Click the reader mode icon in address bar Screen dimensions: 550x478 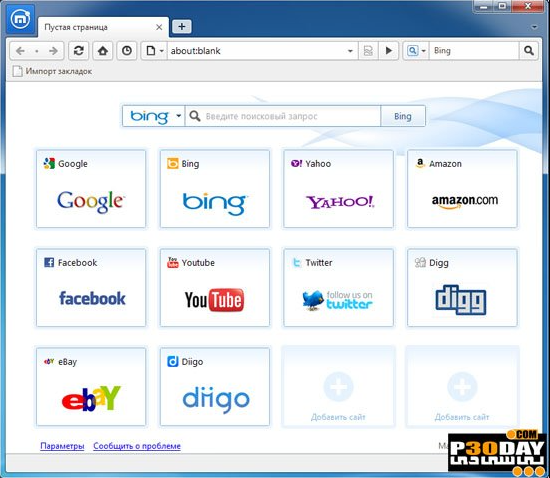coord(368,51)
